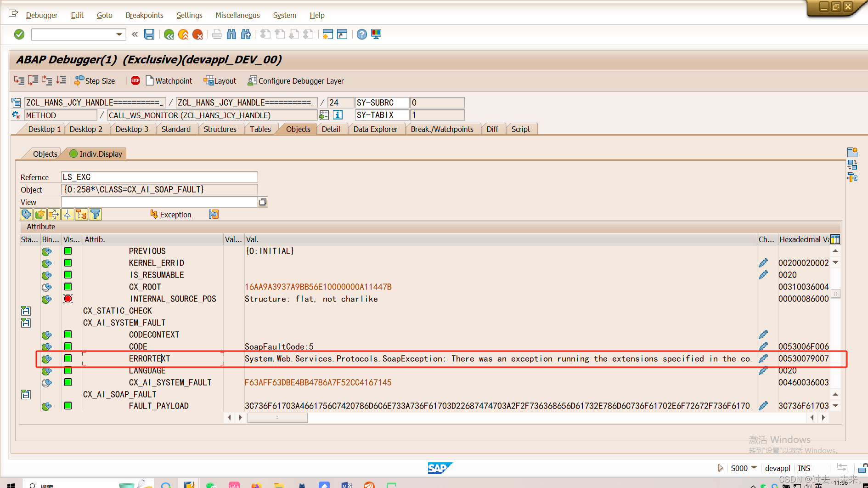Screen dimensions: 868x488
Task: Follow the Exception link
Action: point(175,215)
